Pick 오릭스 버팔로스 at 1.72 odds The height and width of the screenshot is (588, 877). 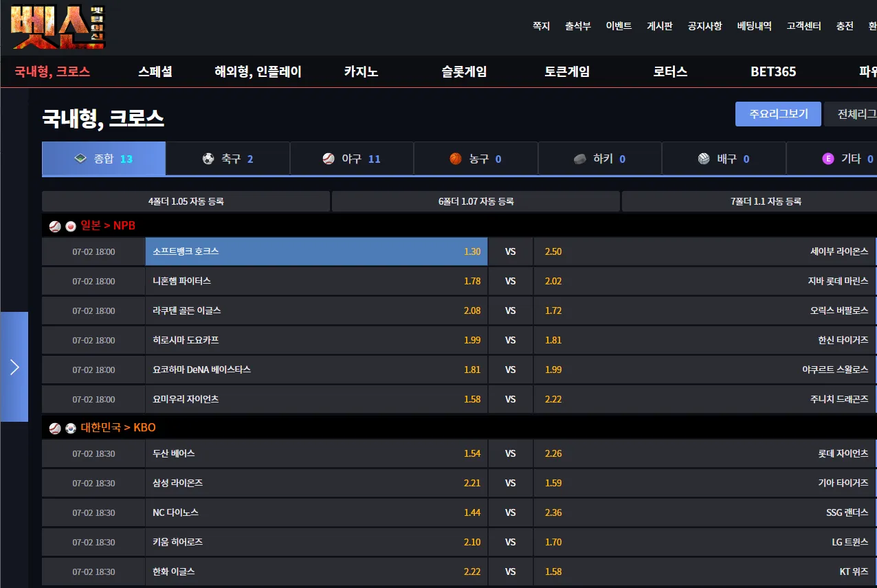pyautogui.click(x=705, y=310)
